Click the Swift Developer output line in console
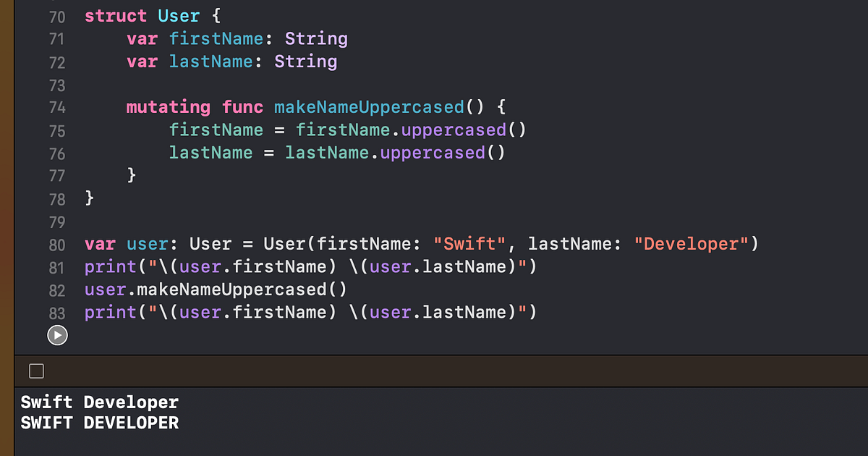The width and height of the screenshot is (868, 456). pos(99,402)
